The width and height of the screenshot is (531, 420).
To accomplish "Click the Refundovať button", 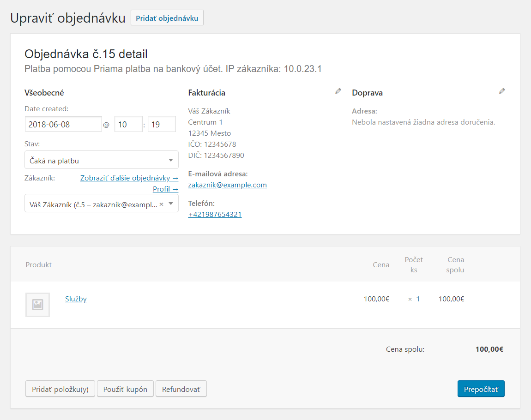I will (181, 389).
